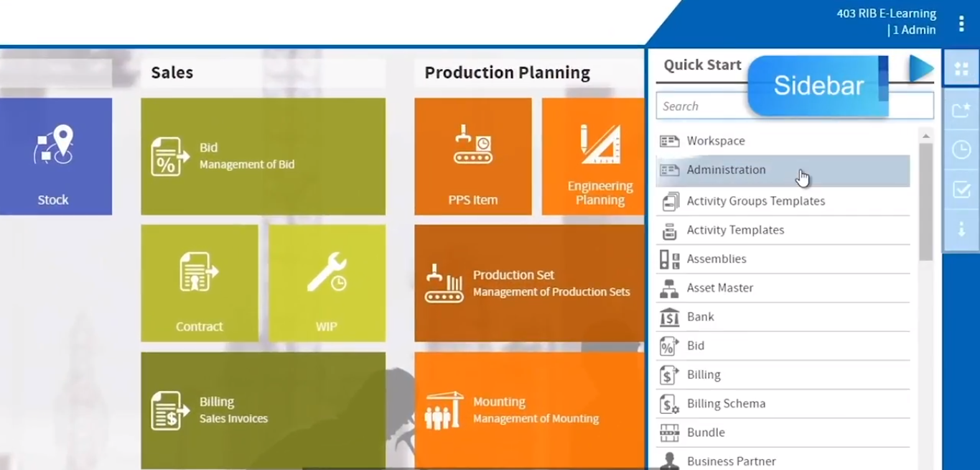Open the checkmark tasks sidebar icon
Screen dimensions: 980x470
coord(961,190)
